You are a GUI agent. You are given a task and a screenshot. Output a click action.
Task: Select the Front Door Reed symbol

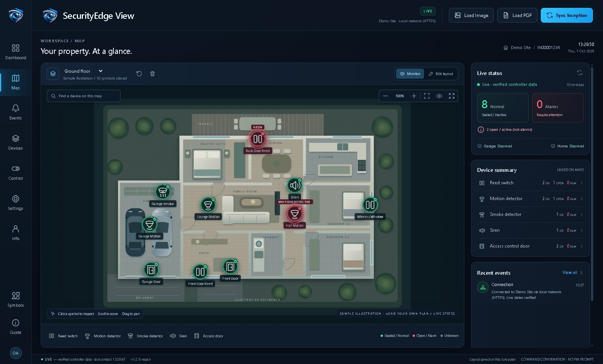click(200, 272)
